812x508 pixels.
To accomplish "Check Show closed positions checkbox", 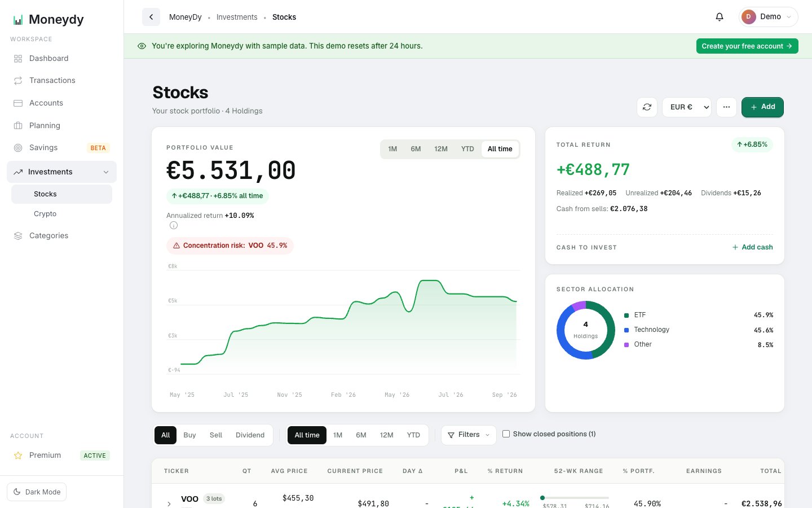I will (506, 434).
